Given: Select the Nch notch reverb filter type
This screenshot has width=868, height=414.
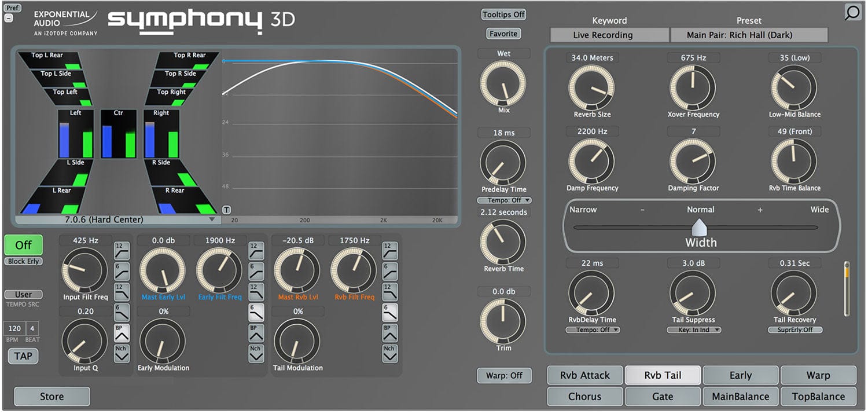Looking at the screenshot, I should [390, 353].
